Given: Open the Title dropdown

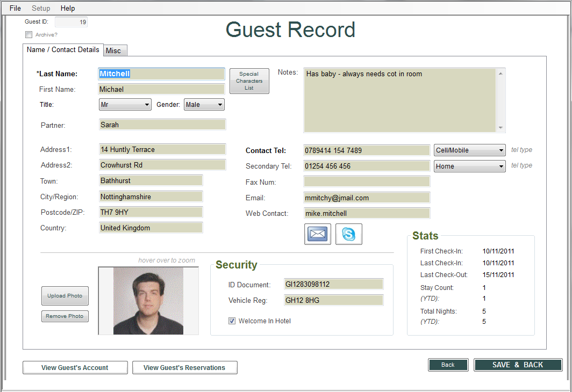Looking at the screenshot, I should pos(125,105).
